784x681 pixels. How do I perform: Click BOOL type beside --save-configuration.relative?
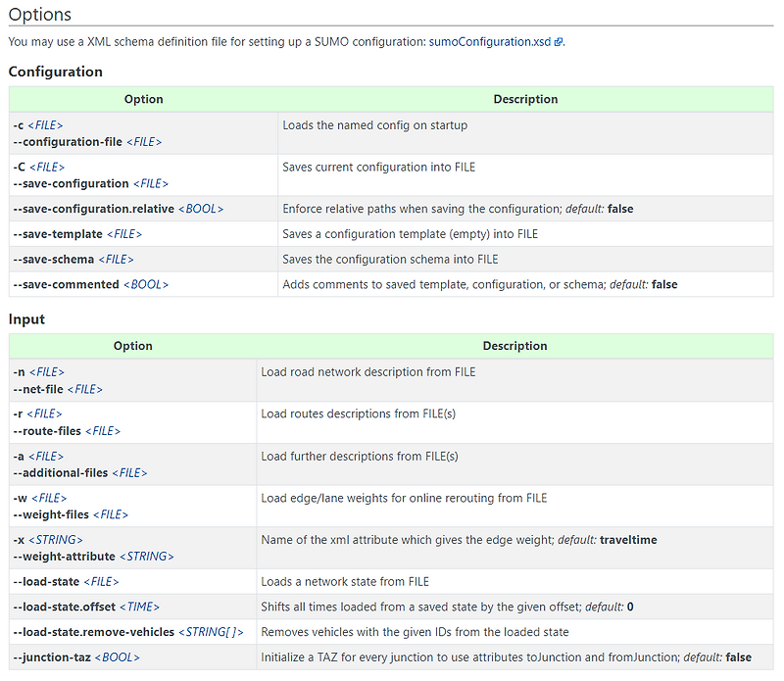[201, 209]
